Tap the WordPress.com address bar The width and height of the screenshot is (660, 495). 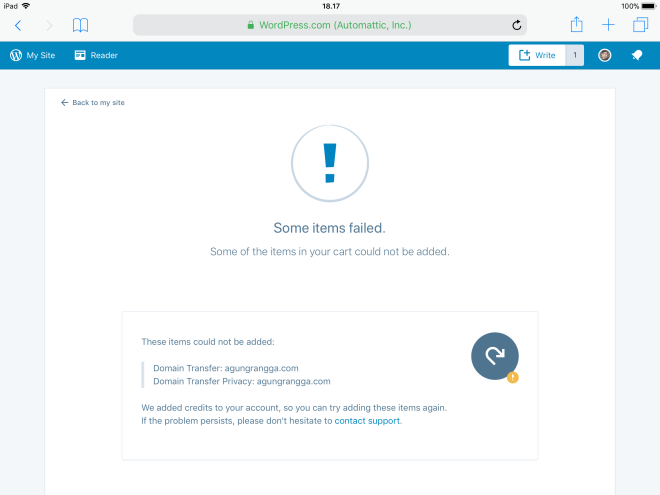[x=330, y=25]
